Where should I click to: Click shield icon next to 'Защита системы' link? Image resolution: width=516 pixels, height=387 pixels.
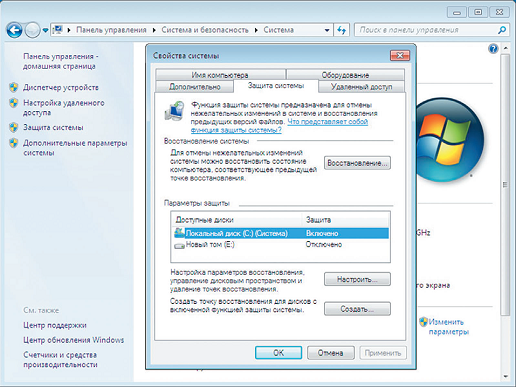[14, 127]
